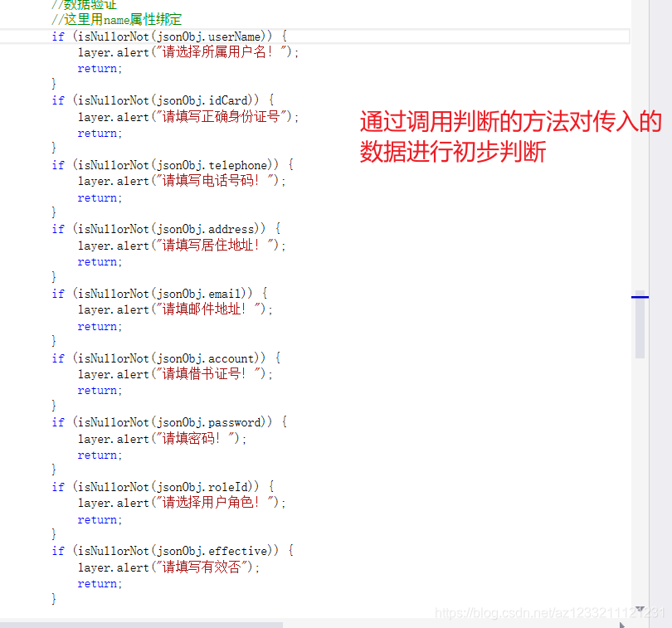Click the scroll down arrow at bottom right
The height and width of the screenshot is (628, 672).
click(640, 609)
